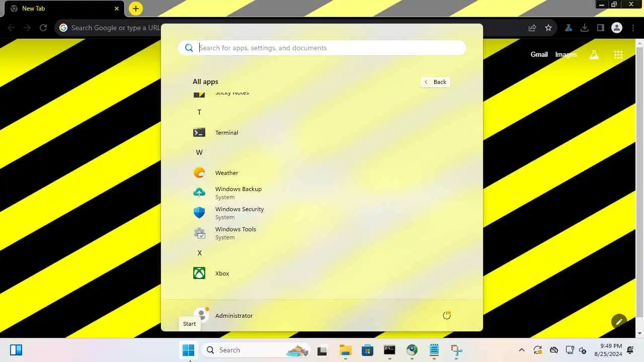This screenshot has height=362, width=644.
Task: Open Windows Security
Action: point(322,213)
